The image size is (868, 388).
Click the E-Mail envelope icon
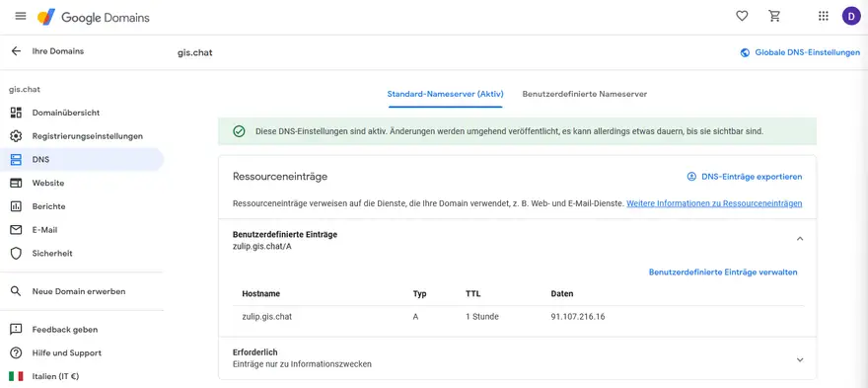click(16, 229)
